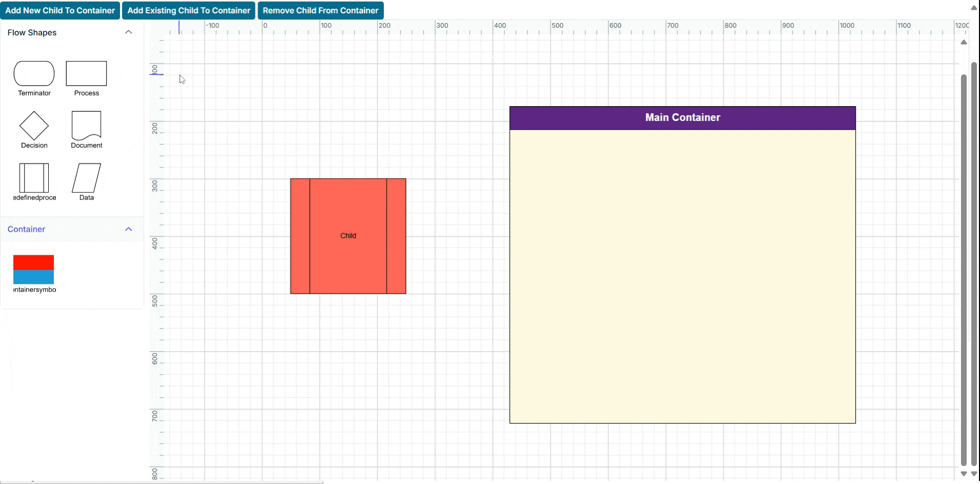Click the Process label text
980x484 pixels.
point(86,93)
